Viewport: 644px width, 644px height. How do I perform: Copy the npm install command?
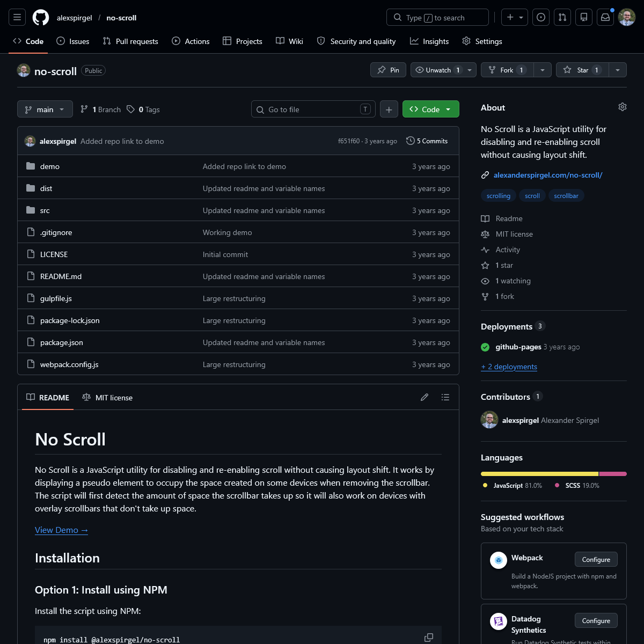point(429,638)
